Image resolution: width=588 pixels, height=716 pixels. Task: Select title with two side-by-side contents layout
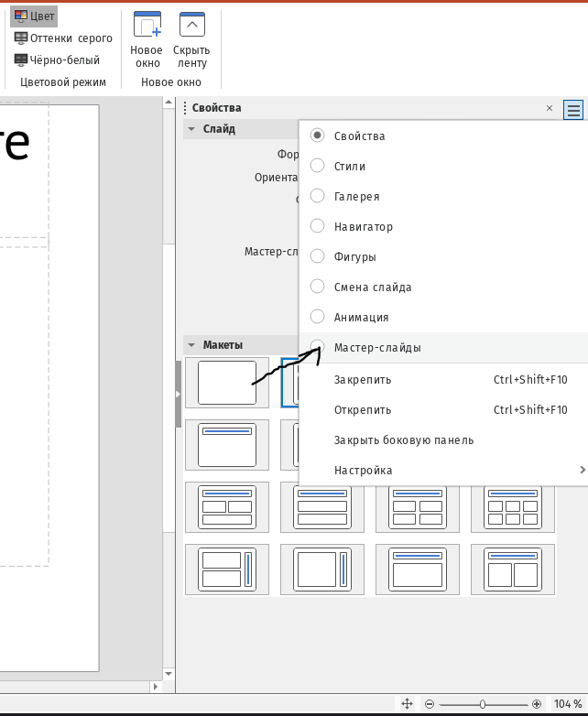click(513, 570)
